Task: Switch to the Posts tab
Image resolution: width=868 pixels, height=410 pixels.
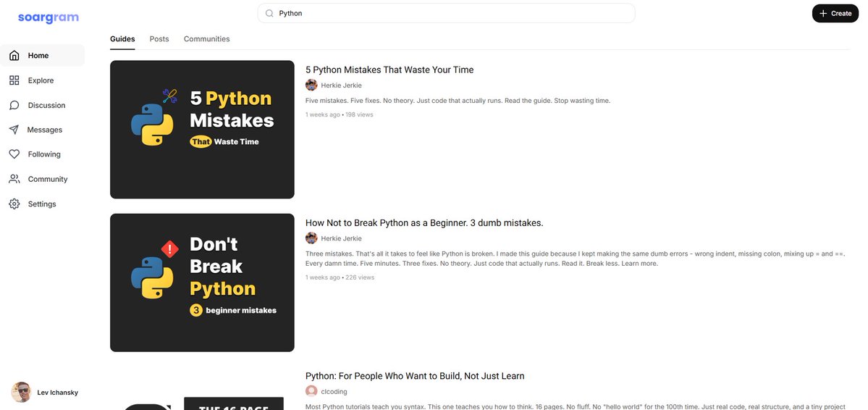Action: coord(159,39)
